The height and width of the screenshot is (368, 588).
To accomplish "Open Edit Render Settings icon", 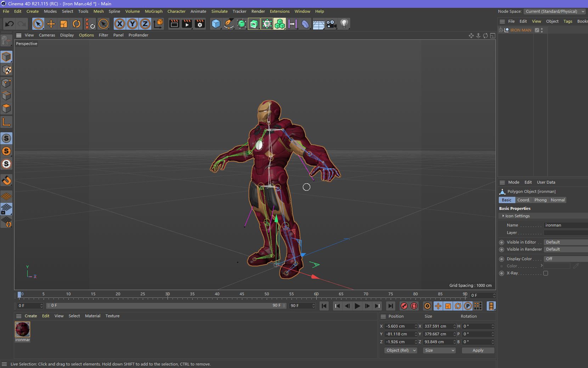I will pyautogui.click(x=200, y=24).
